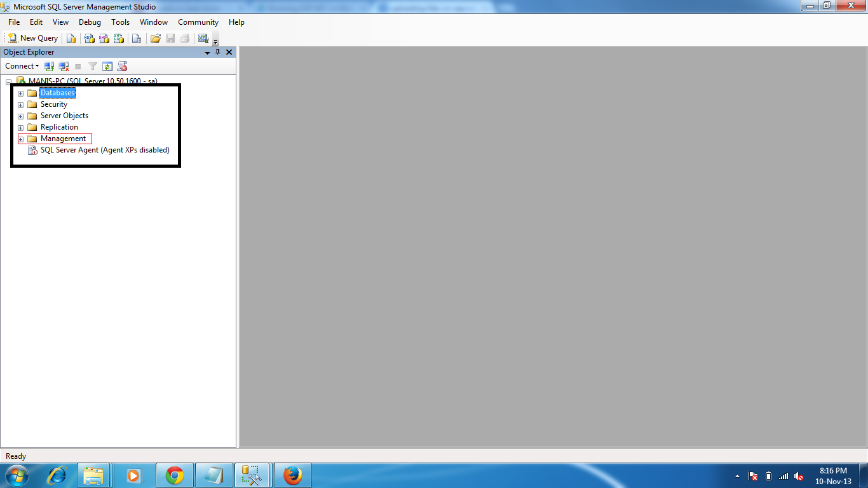Open Database Engine Query icon
868x488 pixels.
click(71, 38)
